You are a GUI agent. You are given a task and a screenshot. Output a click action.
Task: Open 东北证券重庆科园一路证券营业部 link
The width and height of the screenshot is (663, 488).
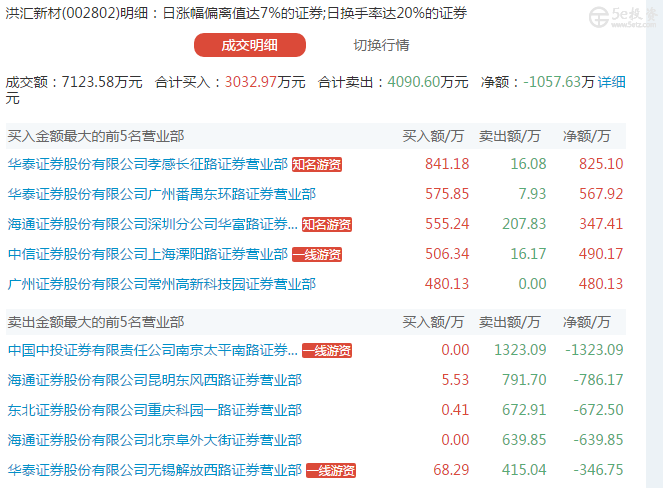pyautogui.click(x=155, y=410)
